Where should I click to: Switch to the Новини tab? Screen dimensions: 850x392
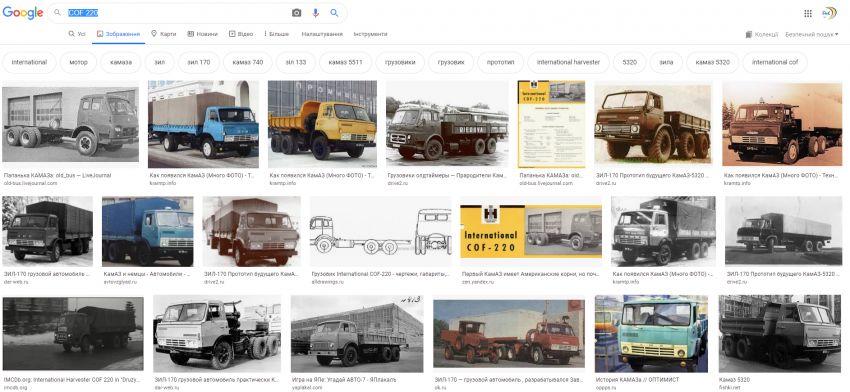click(x=202, y=34)
